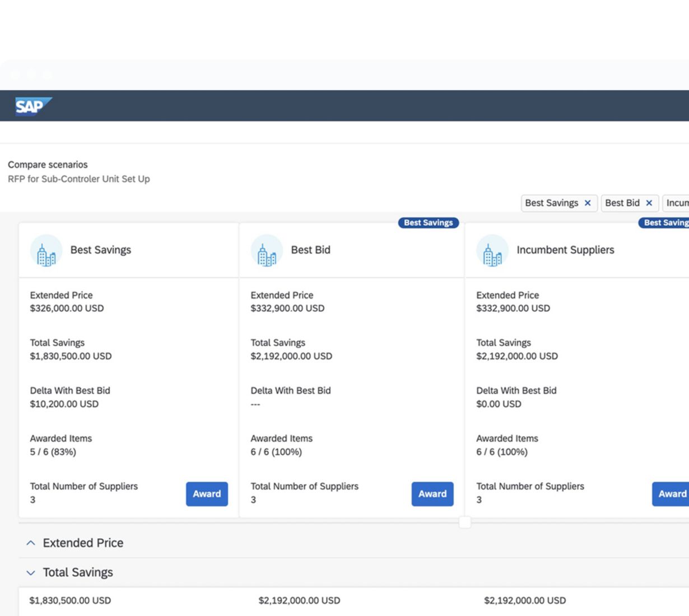Click the Incumbent Suppliers building icon
Screen dimensions: 689x616
coord(492,250)
